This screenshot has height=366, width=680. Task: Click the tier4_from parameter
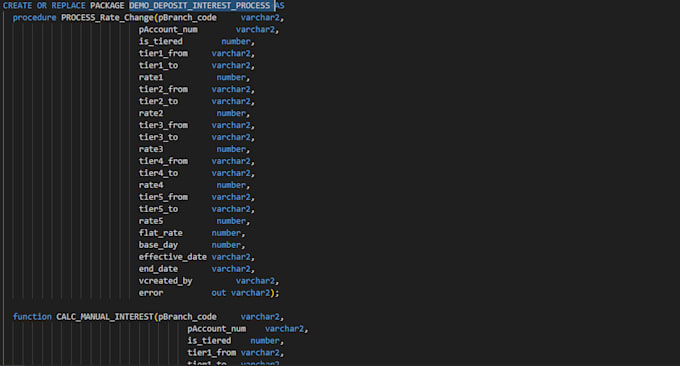163,161
